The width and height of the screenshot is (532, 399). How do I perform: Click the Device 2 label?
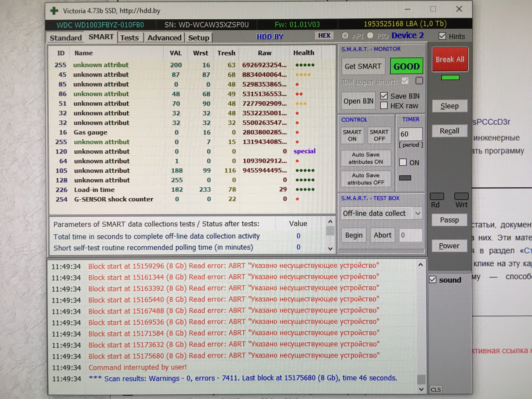pyautogui.click(x=408, y=35)
